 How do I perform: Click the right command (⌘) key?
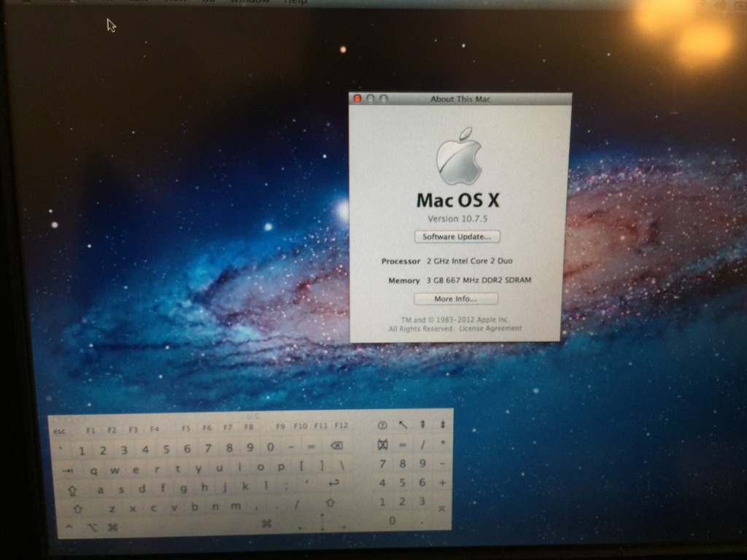267,524
